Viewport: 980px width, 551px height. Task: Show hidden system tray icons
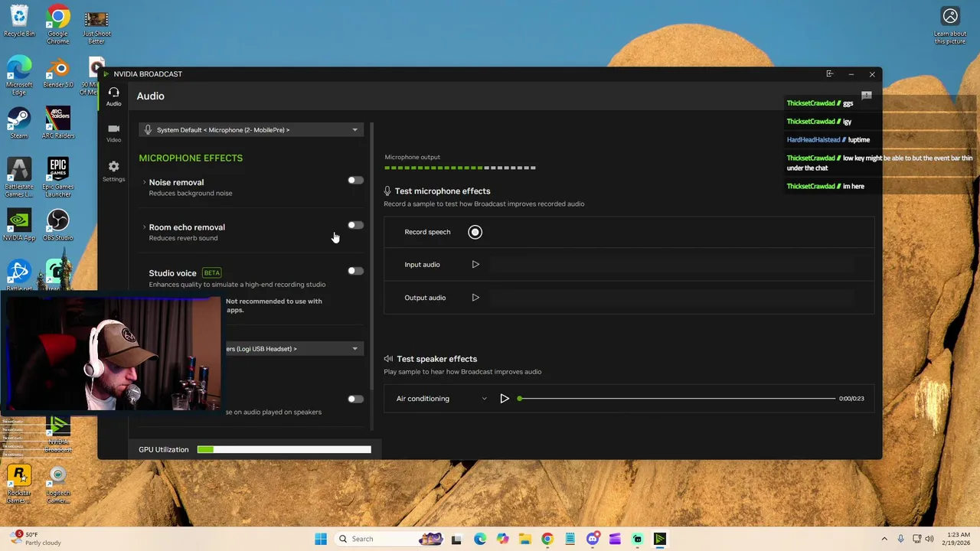click(884, 539)
